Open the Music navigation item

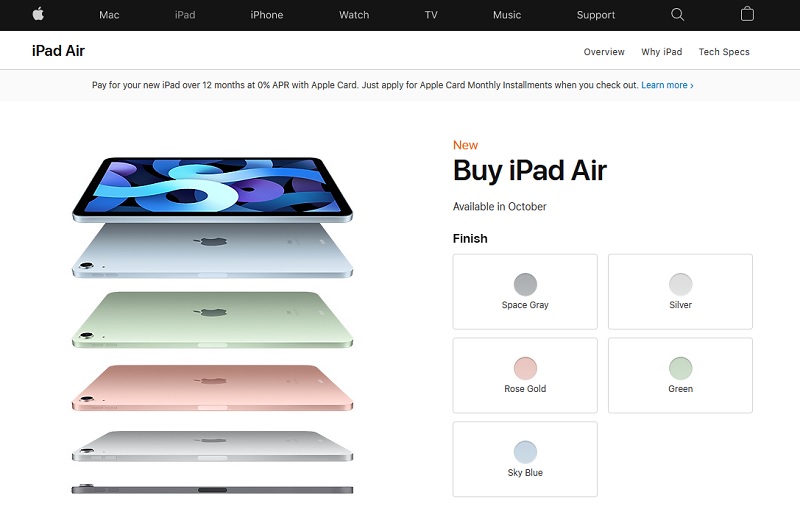coord(507,15)
